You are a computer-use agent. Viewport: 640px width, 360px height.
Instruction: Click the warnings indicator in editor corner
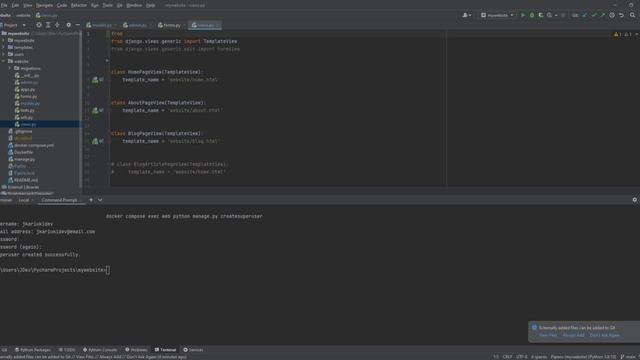[622, 34]
